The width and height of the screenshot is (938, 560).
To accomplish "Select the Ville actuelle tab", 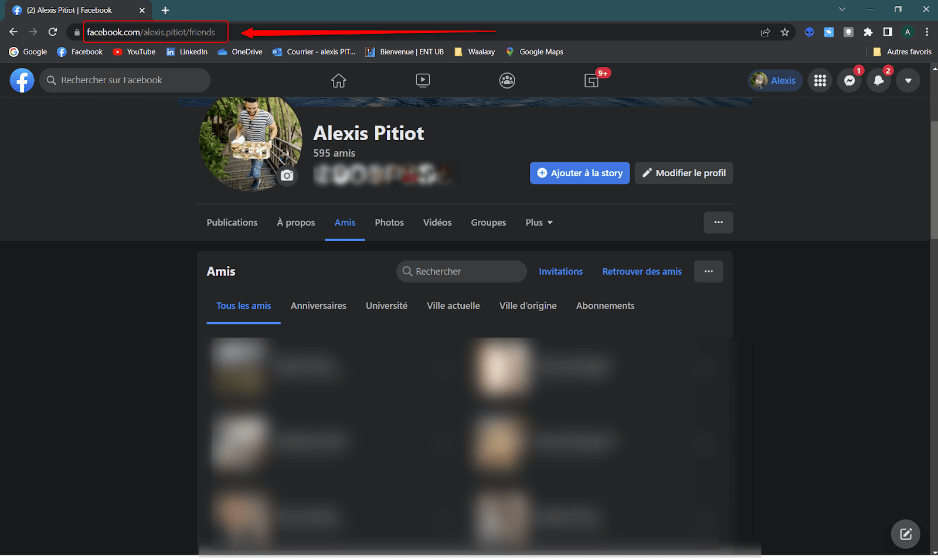I will (x=453, y=306).
